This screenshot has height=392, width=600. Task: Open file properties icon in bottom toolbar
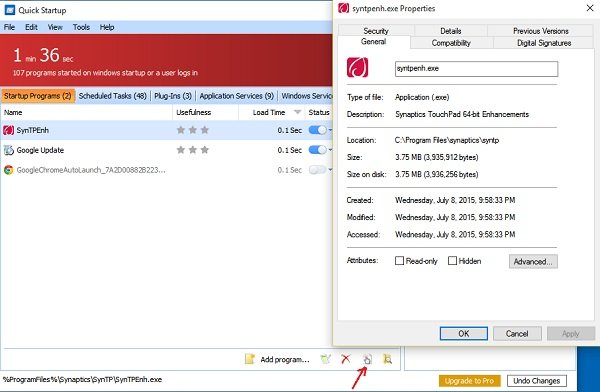coord(367,359)
